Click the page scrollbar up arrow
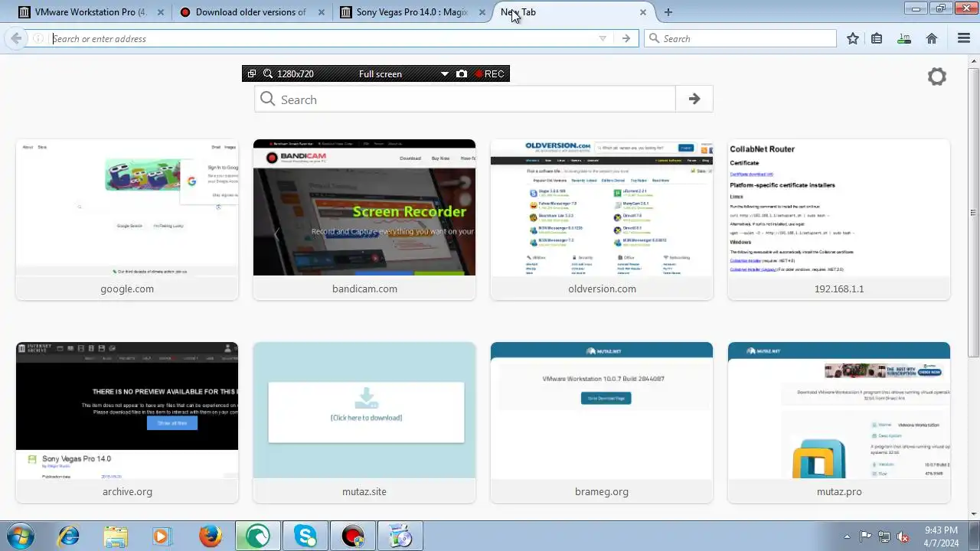This screenshot has height=551, width=980. [974, 60]
